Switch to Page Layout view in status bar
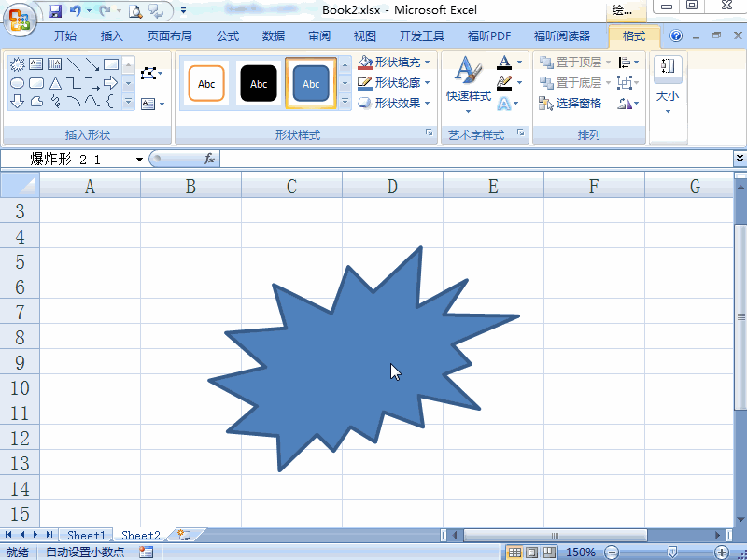Screen dimensions: 747x560 [531, 551]
